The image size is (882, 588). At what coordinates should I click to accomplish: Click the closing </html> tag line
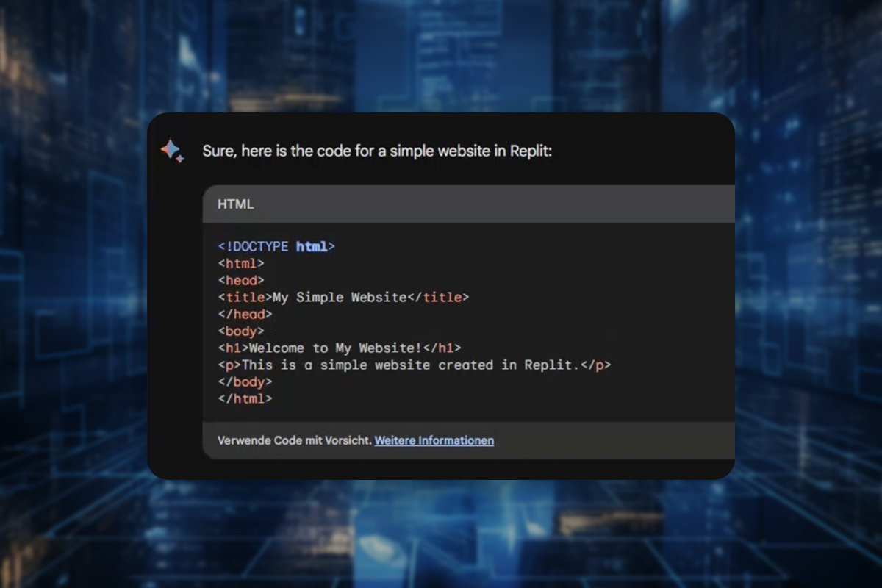[245, 398]
